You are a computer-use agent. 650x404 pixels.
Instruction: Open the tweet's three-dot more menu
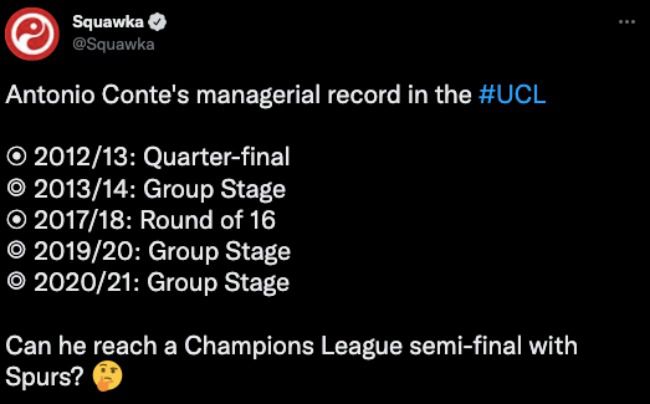[627, 21]
